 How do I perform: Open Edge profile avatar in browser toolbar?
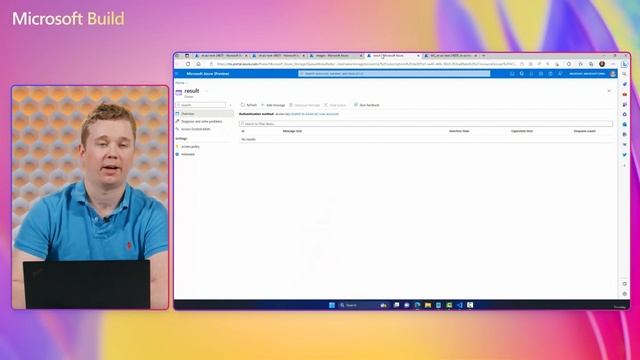pyautogui.click(x=602, y=64)
